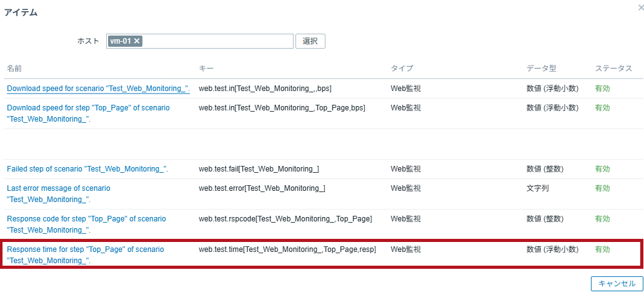Click the キャンセル button

tap(617, 284)
